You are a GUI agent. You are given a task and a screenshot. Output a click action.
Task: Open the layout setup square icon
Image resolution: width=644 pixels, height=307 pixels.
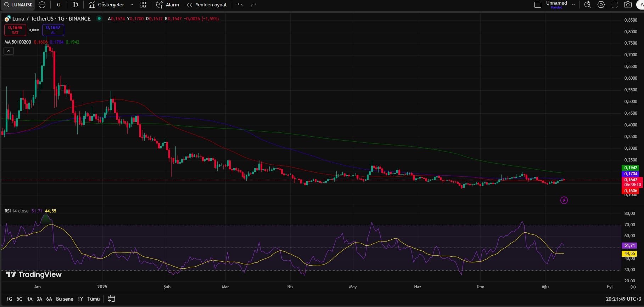coord(538,5)
